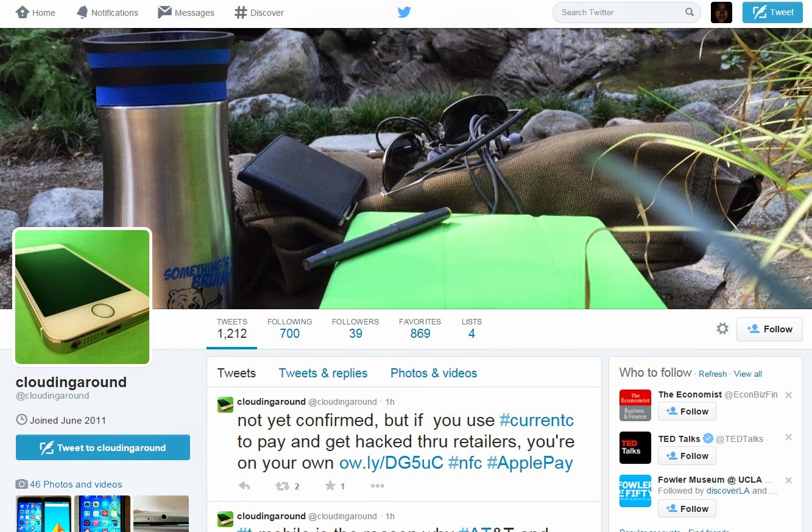Open the gear options menu beside Follow

(x=722, y=329)
